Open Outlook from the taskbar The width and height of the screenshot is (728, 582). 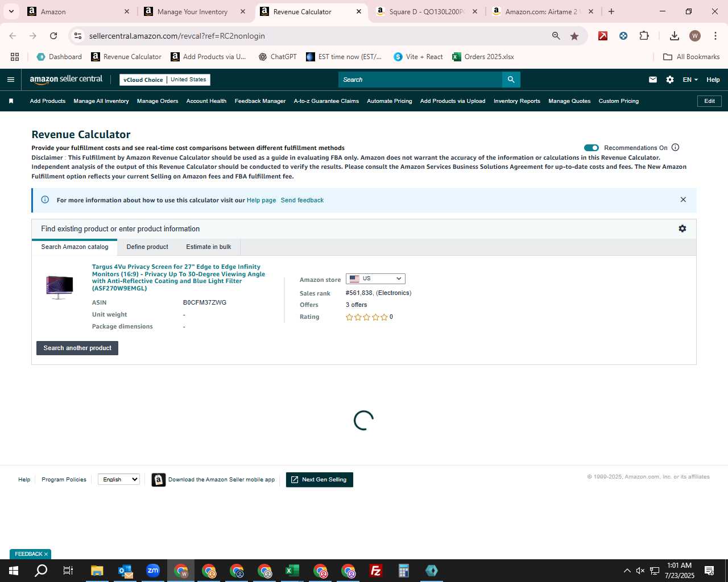coord(125,571)
